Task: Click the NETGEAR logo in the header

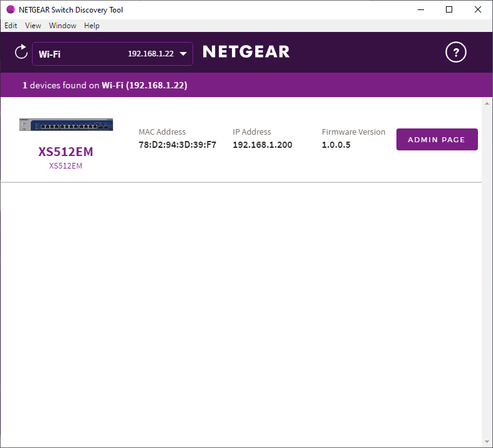Action: (246, 52)
